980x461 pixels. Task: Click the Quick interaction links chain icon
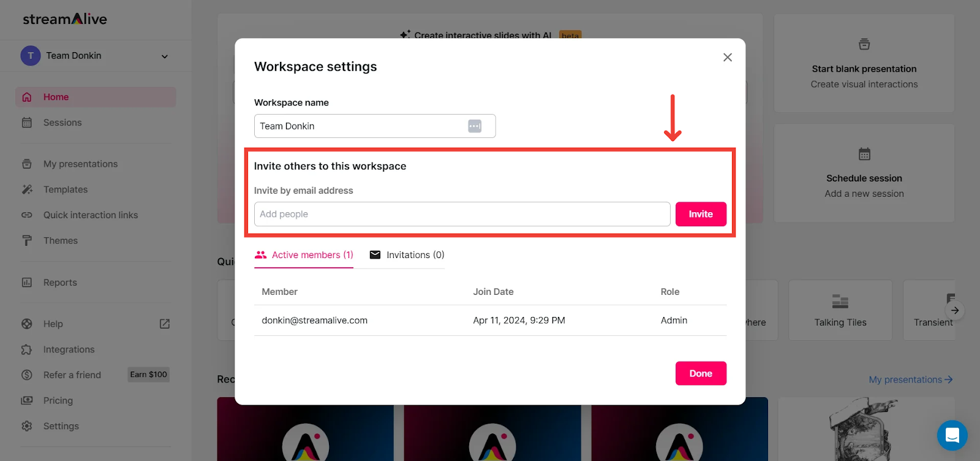pos(27,215)
